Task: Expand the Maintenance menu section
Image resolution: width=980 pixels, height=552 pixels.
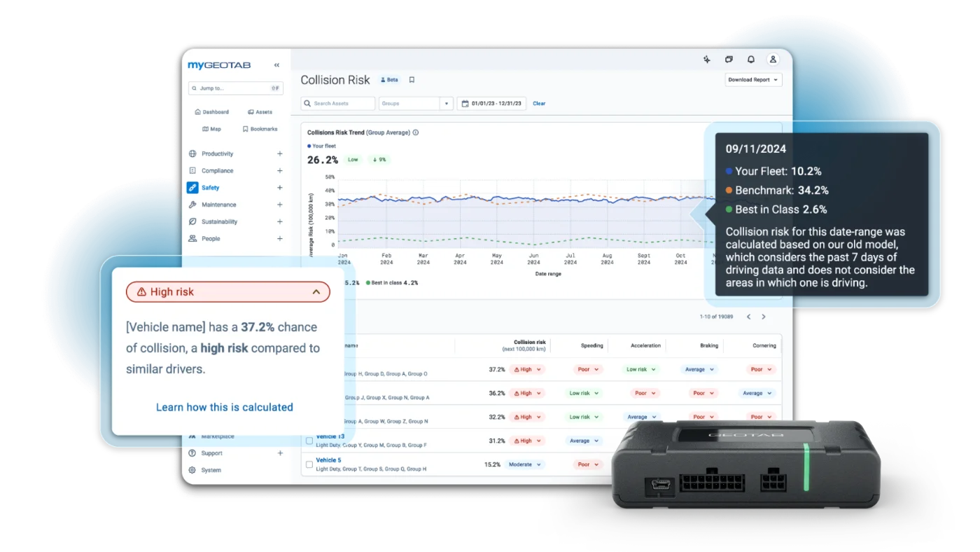Action: [280, 205]
